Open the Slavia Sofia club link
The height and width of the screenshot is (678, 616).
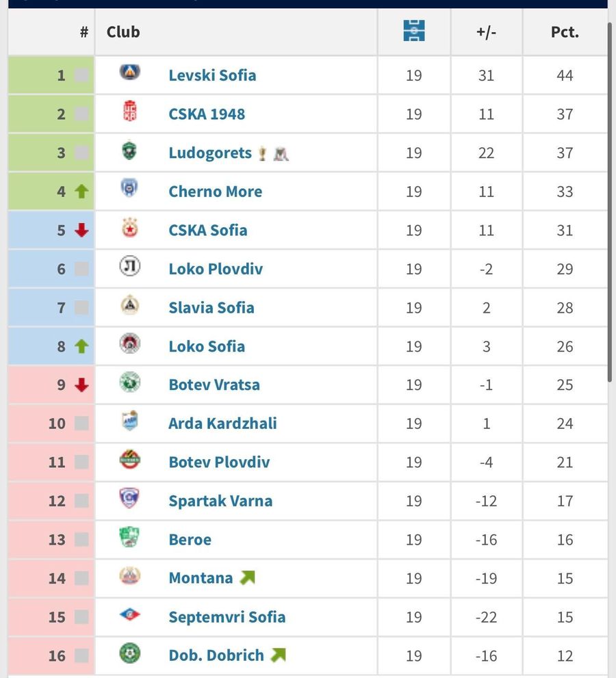(x=211, y=308)
